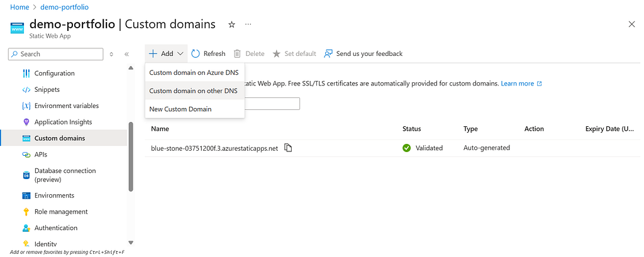Viewport: 644px width, 257px height.
Task: Click the Action column header
Action: click(x=534, y=128)
